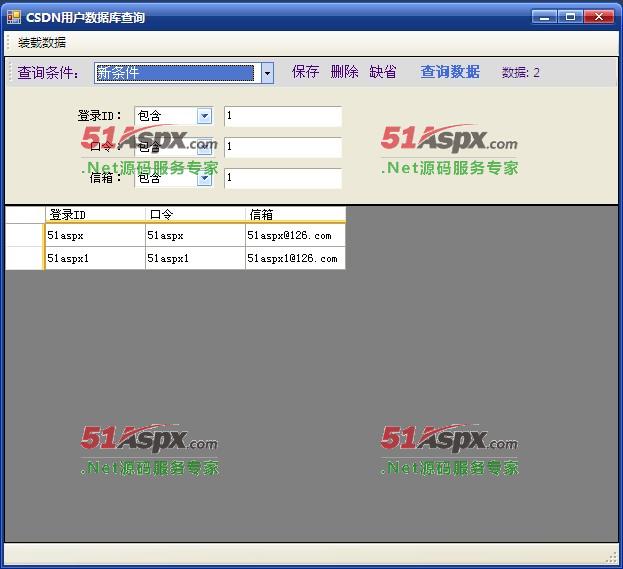Image resolution: width=623 pixels, height=569 pixels.
Task: Sort by the 信箱 column header
Action: coord(295,215)
